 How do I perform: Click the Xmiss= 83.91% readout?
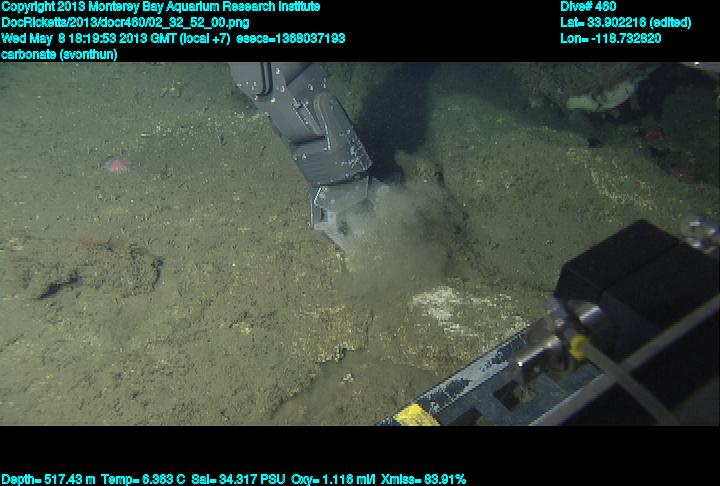(423, 479)
